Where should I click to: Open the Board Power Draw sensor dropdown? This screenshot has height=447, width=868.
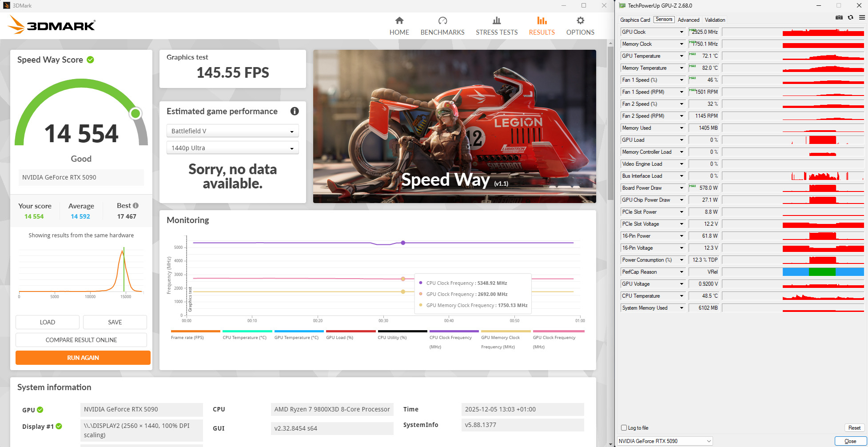(x=681, y=188)
